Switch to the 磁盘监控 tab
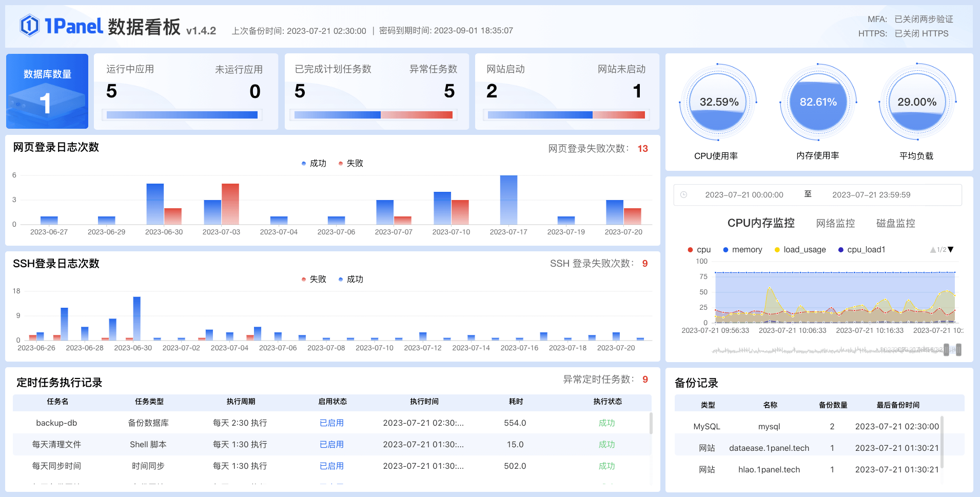980x497 pixels. (895, 223)
